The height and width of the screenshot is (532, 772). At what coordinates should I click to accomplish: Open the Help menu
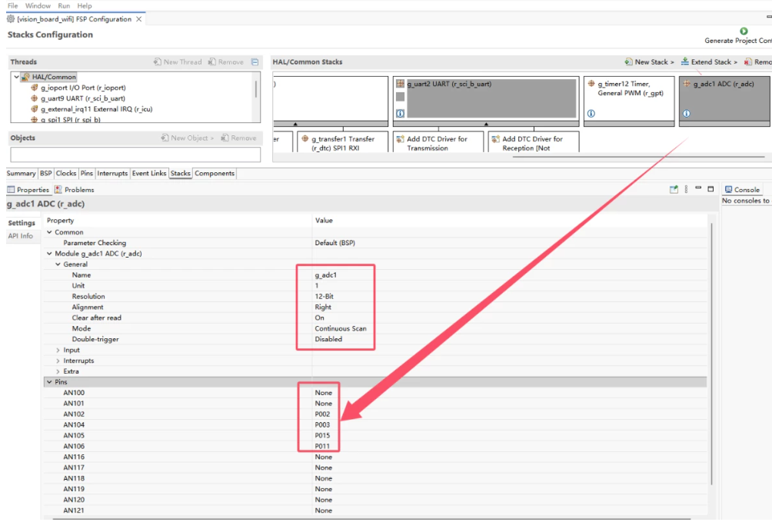[85, 5]
